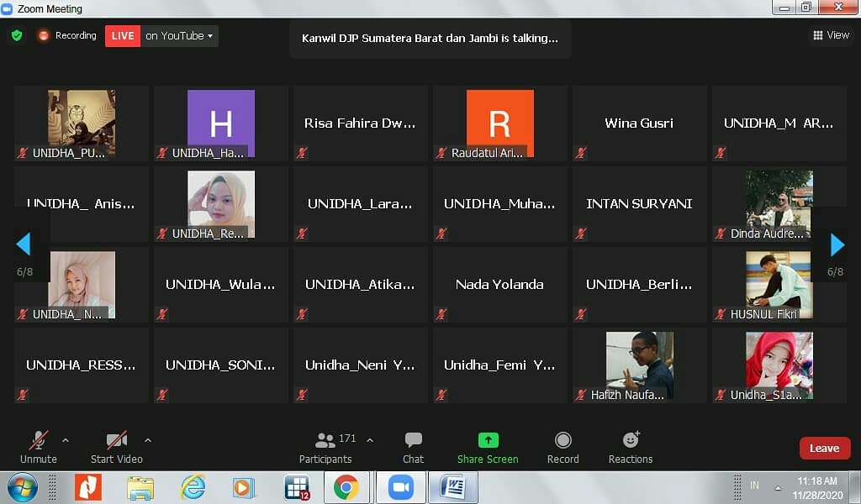Select UNIDHA_RESS... participant tile

pyautogui.click(x=82, y=365)
